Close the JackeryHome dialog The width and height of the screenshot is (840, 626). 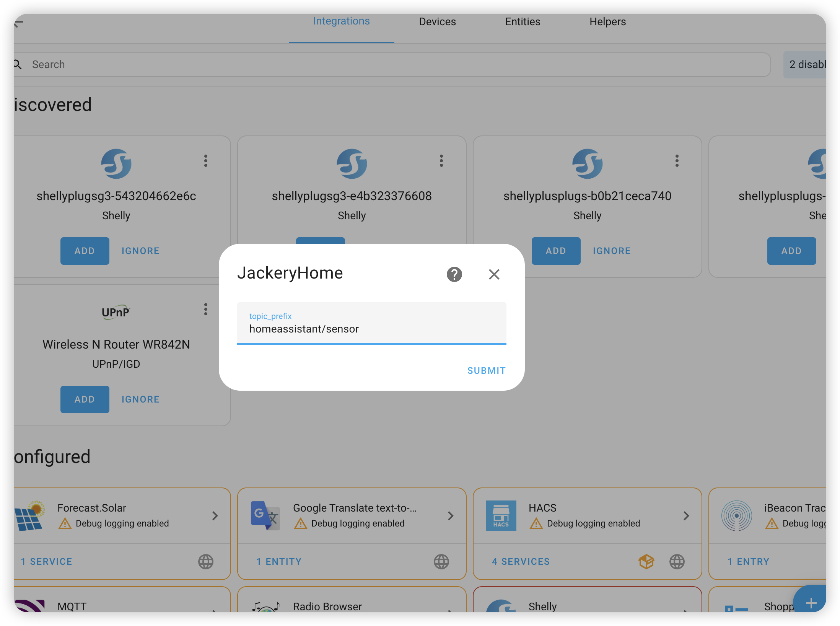pyautogui.click(x=494, y=274)
